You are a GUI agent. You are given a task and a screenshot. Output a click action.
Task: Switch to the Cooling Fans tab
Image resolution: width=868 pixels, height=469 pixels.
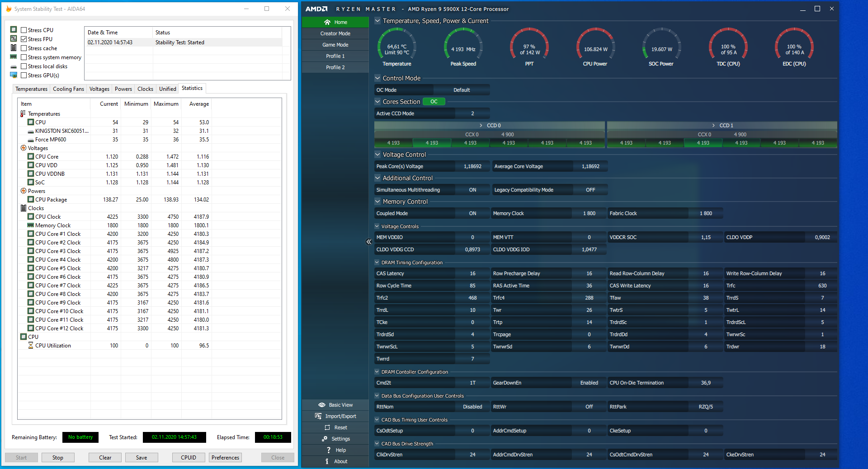pos(68,89)
